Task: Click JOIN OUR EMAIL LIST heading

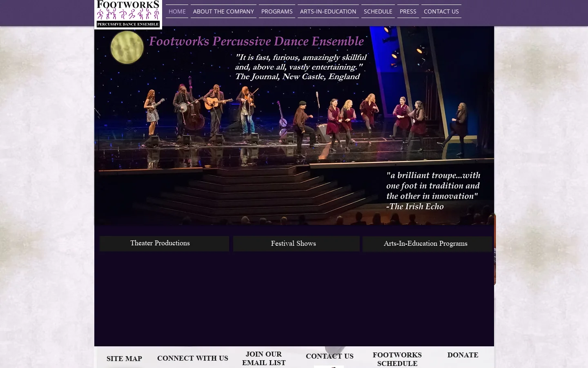Action: point(264,359)
